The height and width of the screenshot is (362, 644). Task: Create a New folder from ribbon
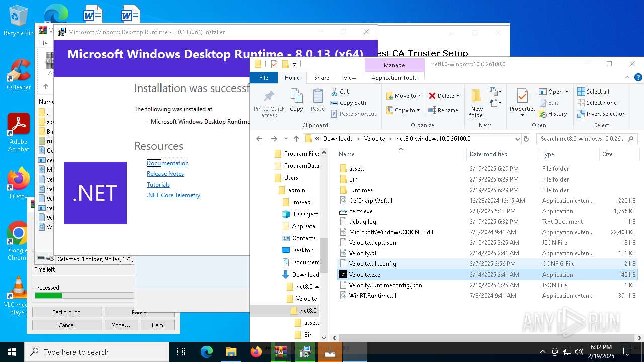coord(477,103)
